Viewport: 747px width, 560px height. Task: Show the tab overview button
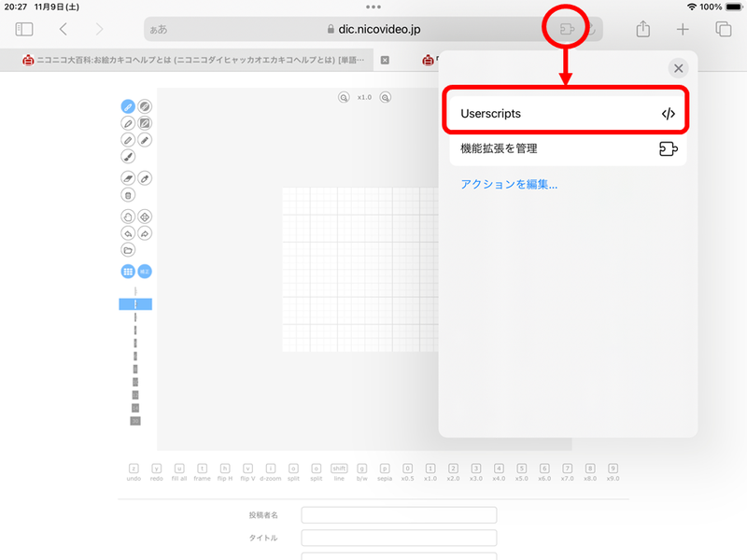(723, 29)
